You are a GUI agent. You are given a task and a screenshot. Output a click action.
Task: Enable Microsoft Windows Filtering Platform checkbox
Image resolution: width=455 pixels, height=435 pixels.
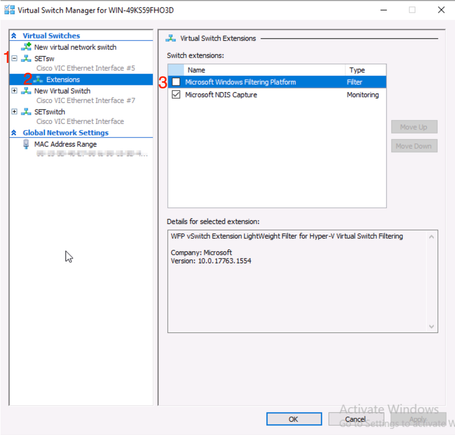point(176,82)
